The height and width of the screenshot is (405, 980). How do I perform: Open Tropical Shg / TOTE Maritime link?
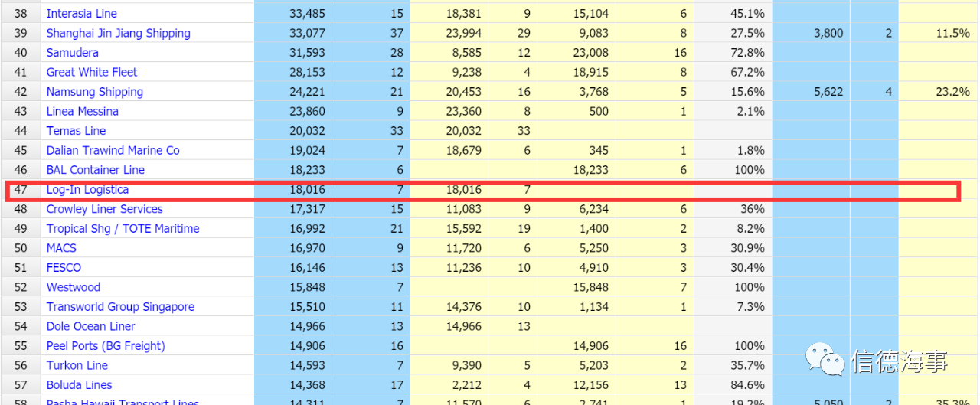tap(123, 228)
